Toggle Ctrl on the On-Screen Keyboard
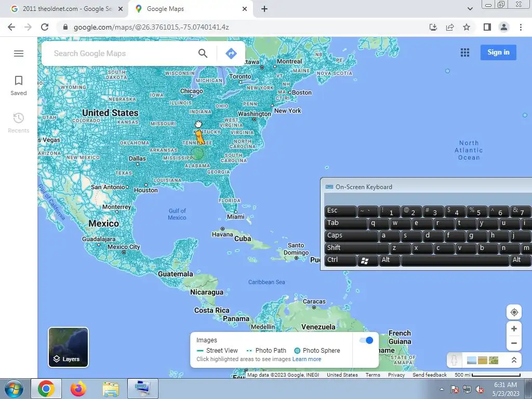The width and height of the screenshot is (532, 399). pos(341,261)
